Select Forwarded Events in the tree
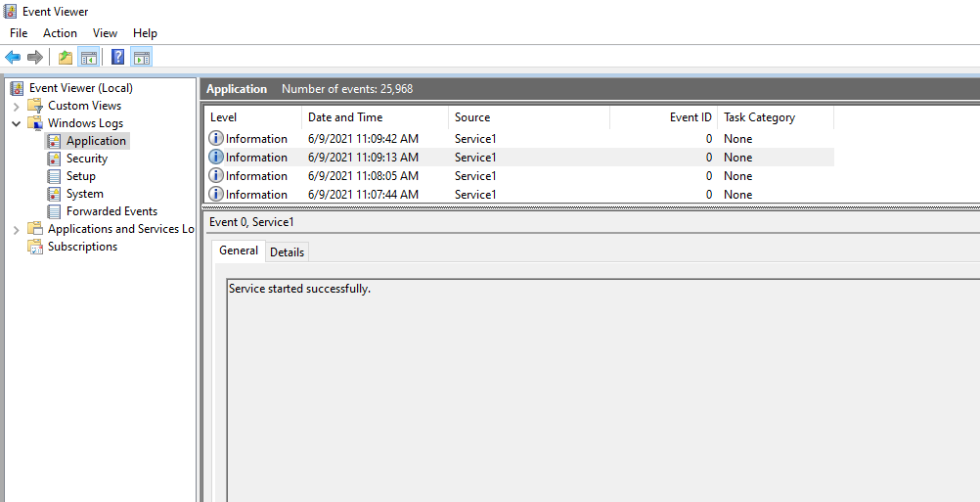 111,211
